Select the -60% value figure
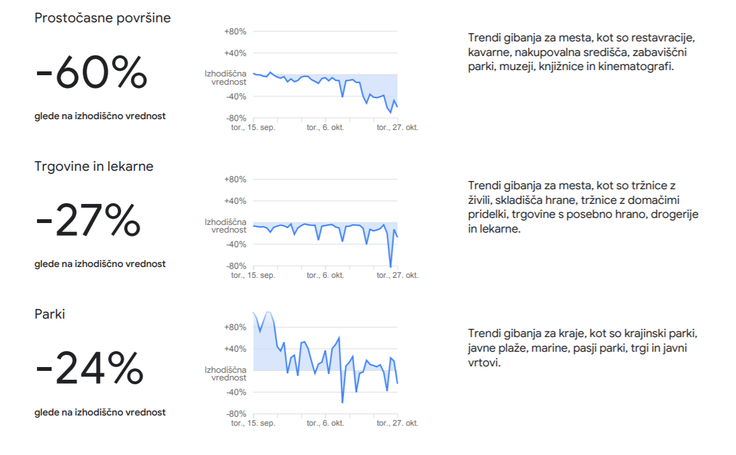The width and height of the screenshot is (736, 455). click(92, 72)
